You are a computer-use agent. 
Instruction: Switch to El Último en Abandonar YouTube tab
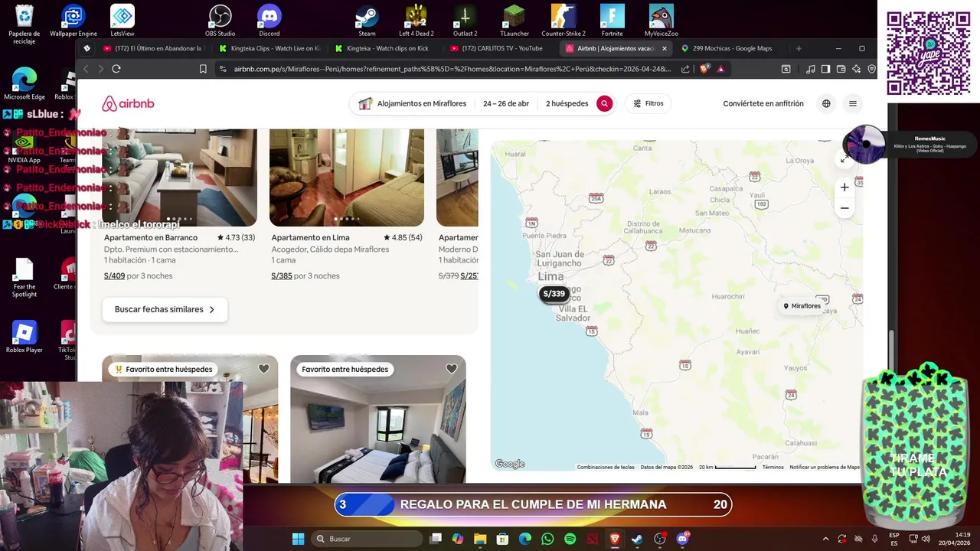tap(152, 48)
